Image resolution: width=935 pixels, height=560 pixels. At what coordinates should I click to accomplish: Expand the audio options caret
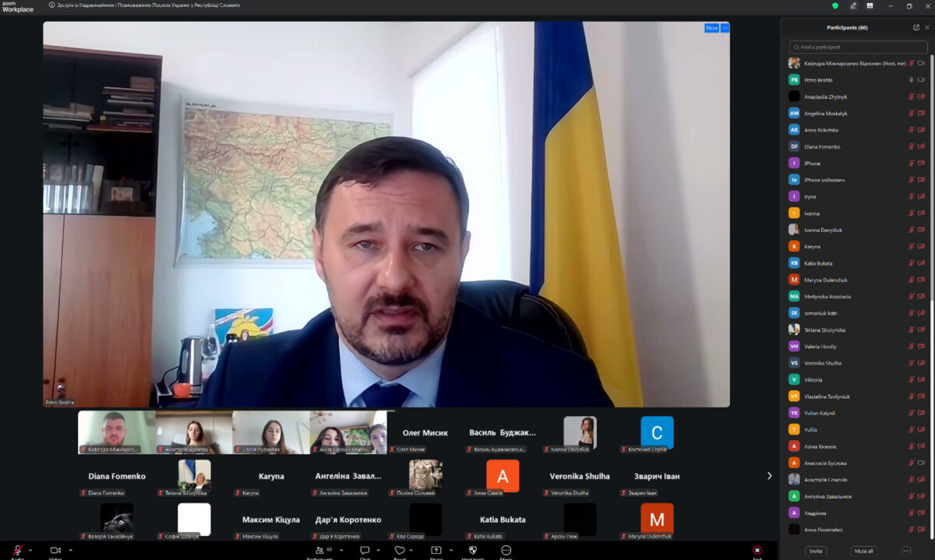pos(30,551)
